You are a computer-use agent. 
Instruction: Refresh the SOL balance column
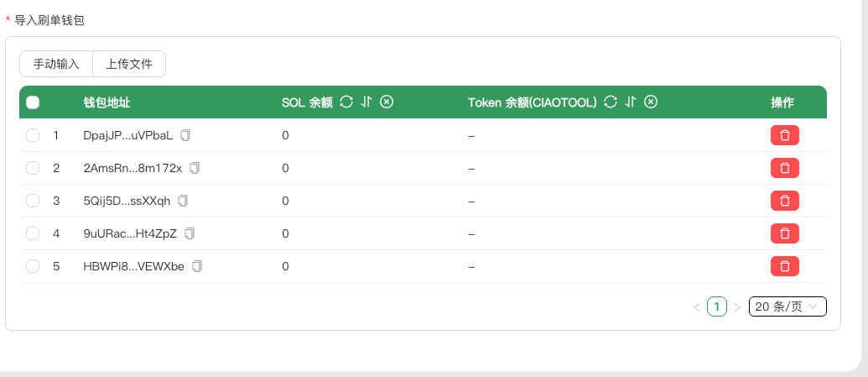[346, 102]
